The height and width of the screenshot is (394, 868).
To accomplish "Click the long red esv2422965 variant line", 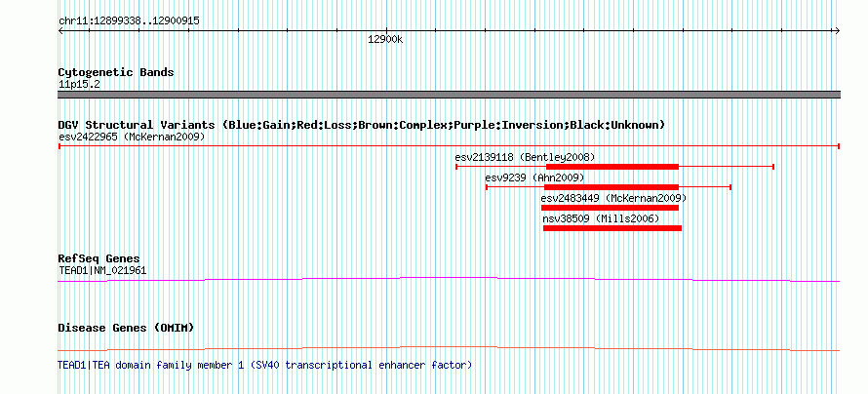I will [449, 146].
